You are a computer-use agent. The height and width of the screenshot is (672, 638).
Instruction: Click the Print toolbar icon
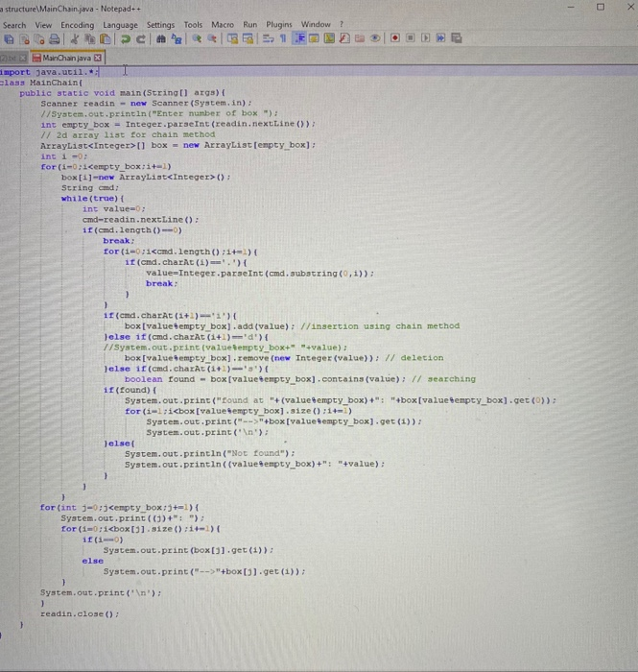(55, 39)
